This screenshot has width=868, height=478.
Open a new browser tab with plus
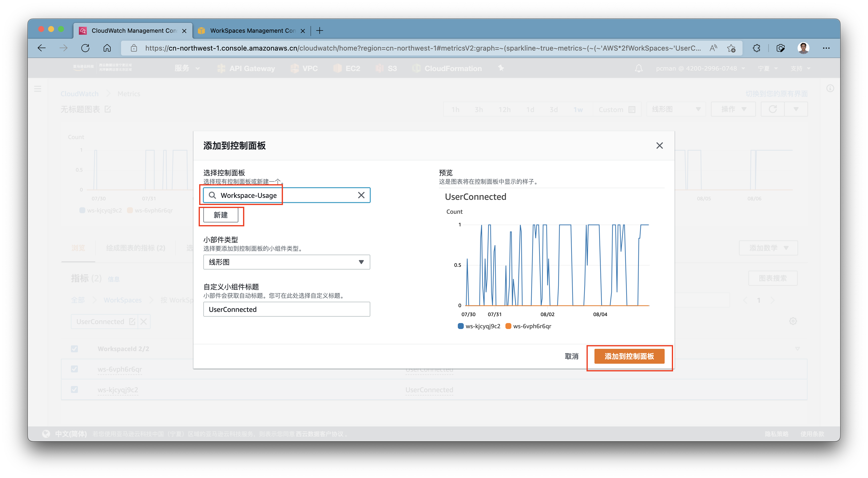pos(319,31)
